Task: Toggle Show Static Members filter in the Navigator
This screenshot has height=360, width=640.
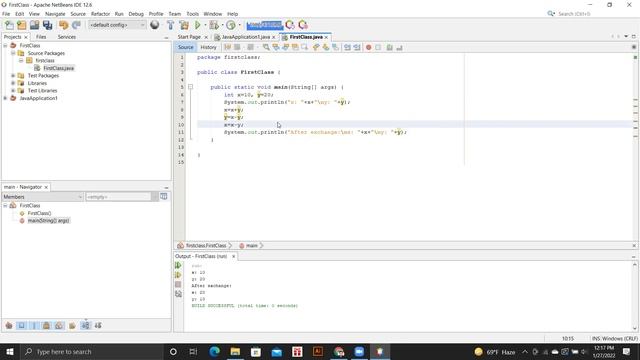Action: pyautogui.click(x=34, y=325)
